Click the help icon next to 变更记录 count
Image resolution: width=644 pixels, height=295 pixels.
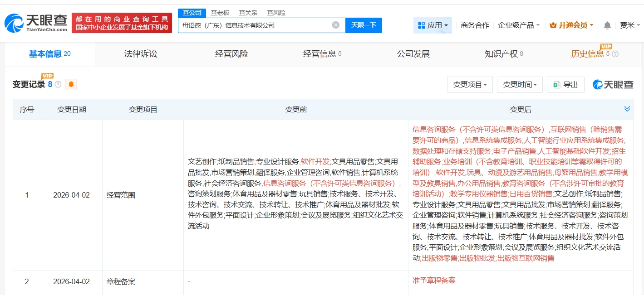click(58, 84)
